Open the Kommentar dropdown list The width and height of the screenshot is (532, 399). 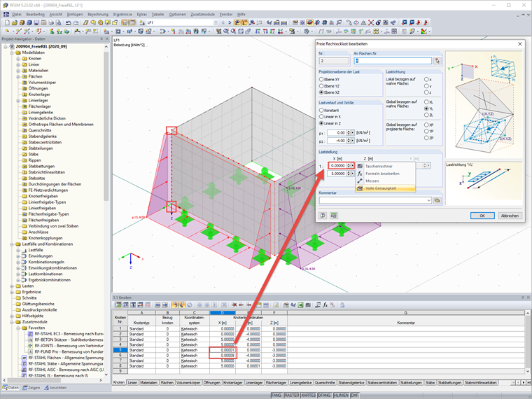click(x=428, y=200)
